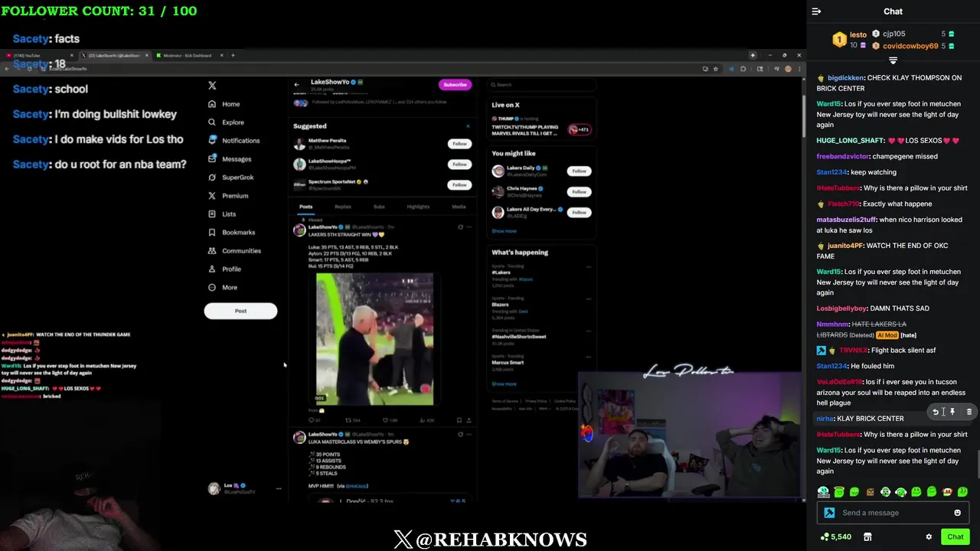Image resolution: width=980 pixels, height=551 pixels.
Task: Open SuperGrok in X sidebar
Action: pos(231,178)
